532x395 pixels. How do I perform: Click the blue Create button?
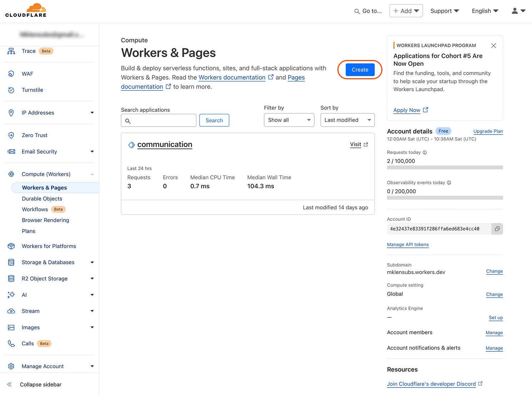[x=360, y=70]
